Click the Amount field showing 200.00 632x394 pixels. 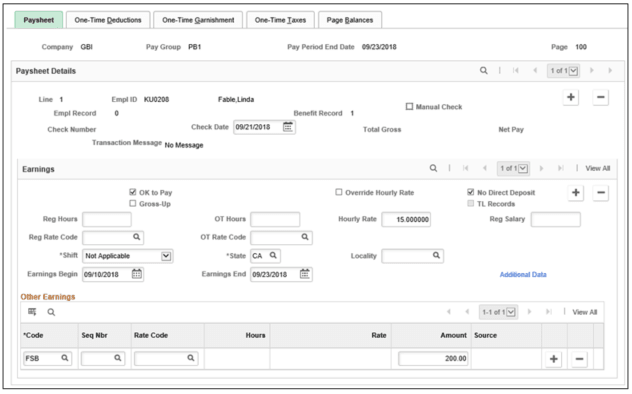coord(433,359)
